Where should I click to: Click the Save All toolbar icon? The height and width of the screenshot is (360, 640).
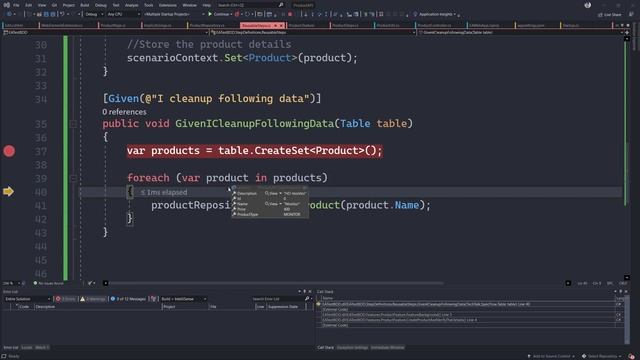tap(53, 14)
